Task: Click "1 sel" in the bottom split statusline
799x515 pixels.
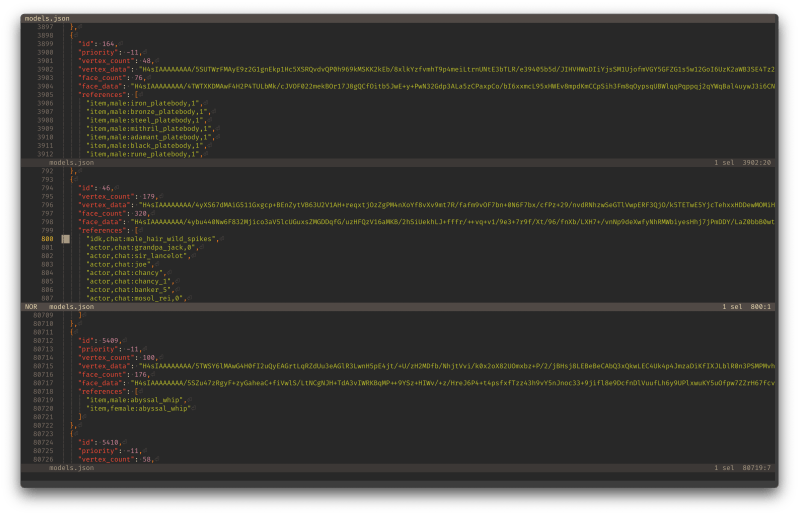Action: (724, 468)
